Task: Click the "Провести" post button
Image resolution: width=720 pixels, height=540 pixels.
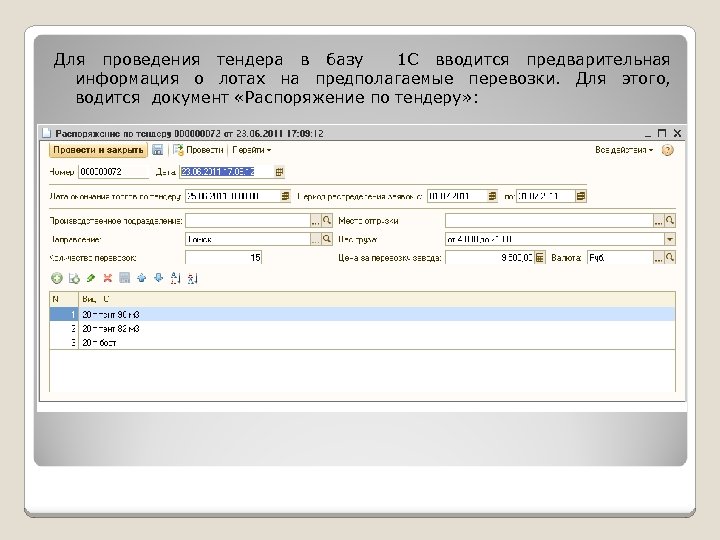Action: coord(199,150)
